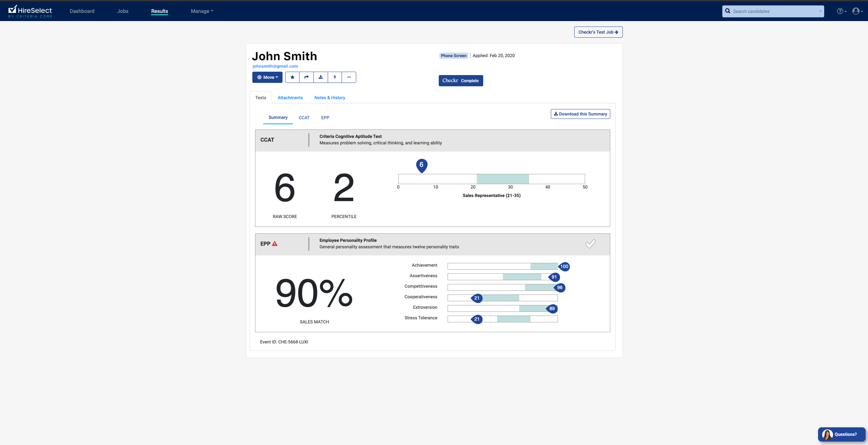Open the three-dots more options button
Viewport: 868px width, 445px height.
(349, 77)
